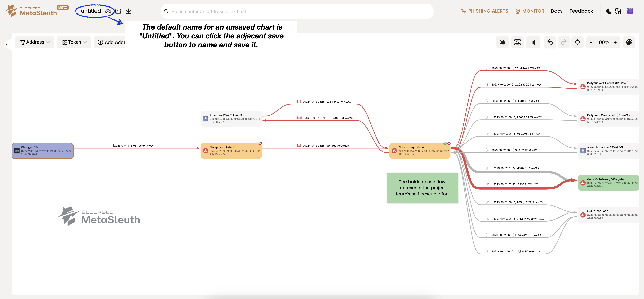This screenshot has height=299, width=644.
Task: Click the flow layout arrangement icon
Action: click(517, 42)
